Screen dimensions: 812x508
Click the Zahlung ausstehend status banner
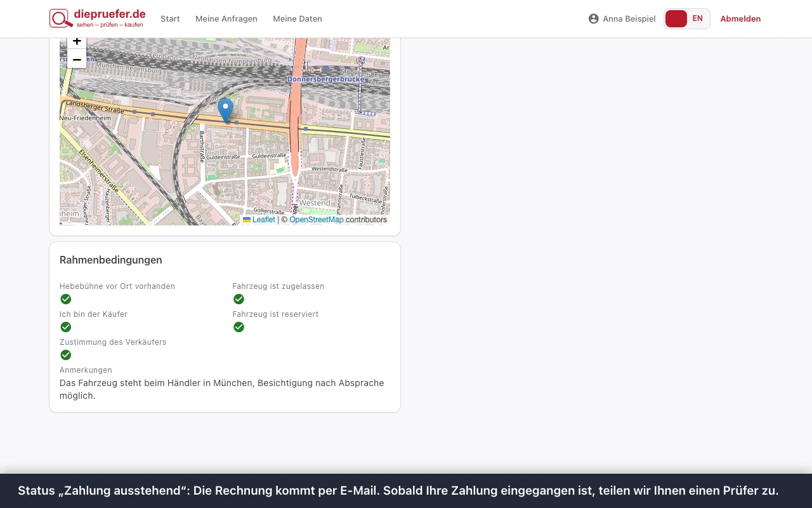tap(406, 491)
